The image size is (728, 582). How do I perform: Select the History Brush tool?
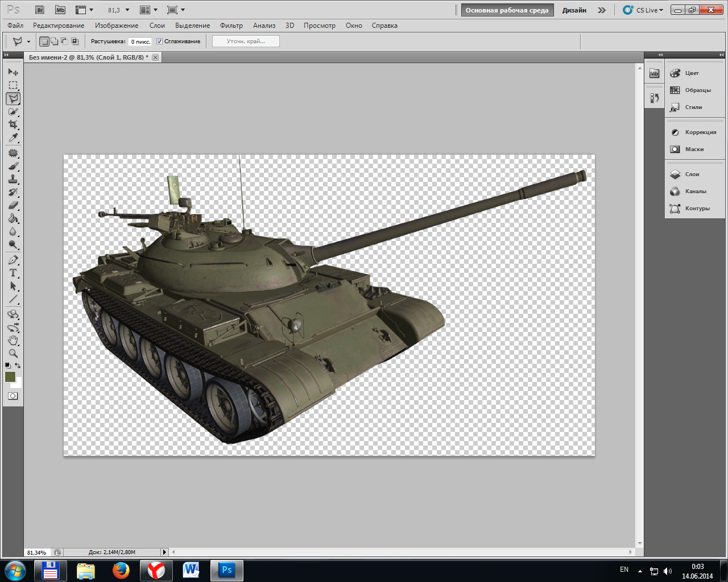[13, 193]
